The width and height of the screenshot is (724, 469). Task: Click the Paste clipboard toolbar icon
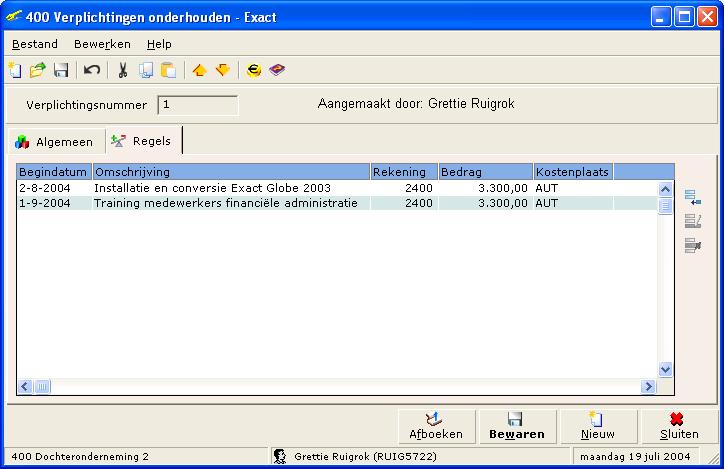(169, 70)
